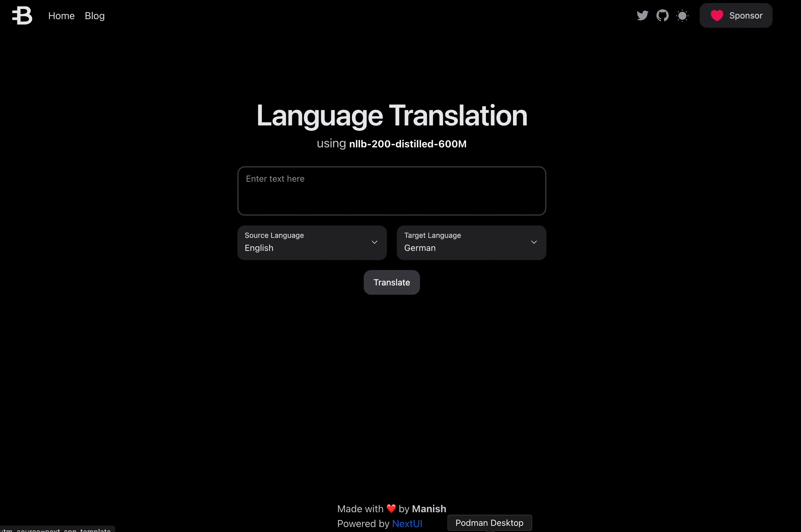The image size is (801, 532).
Task: Click the Translate button
Action: click(x=391, y=282)
